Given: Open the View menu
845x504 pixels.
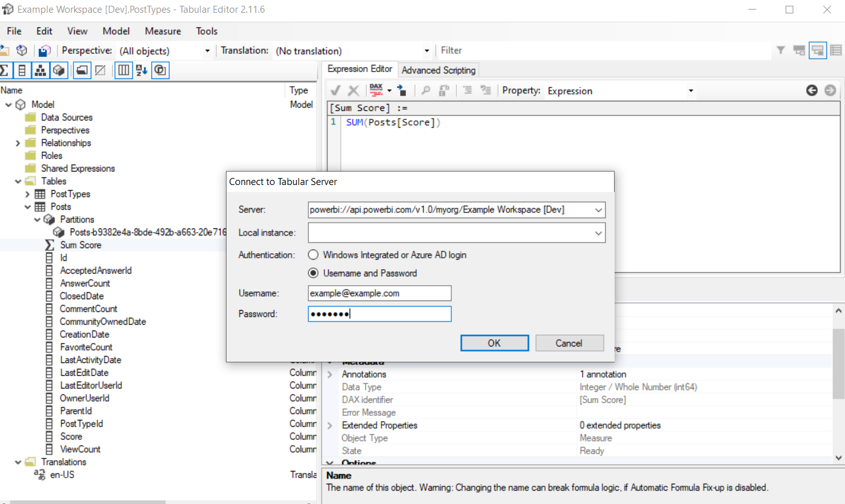Looking at the screenshot, I should coord(77,31).
